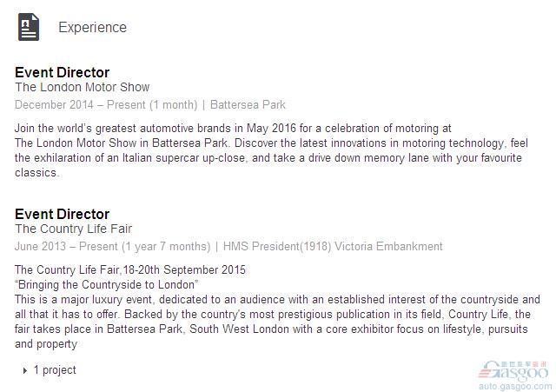Image resolution: width=556 pixels, height=392 pixels.
Task: Expand the 1 project disclosure triangle
Action: 25,371
